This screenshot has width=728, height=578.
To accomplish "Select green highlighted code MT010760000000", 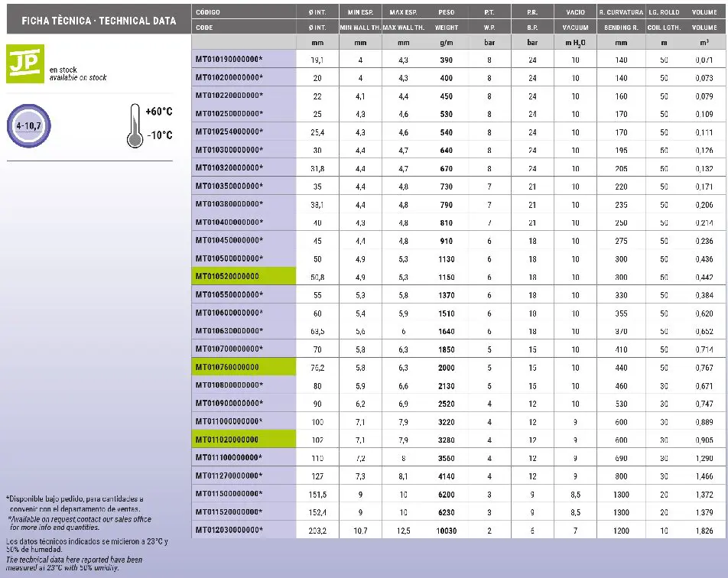I will pos(227,367).
